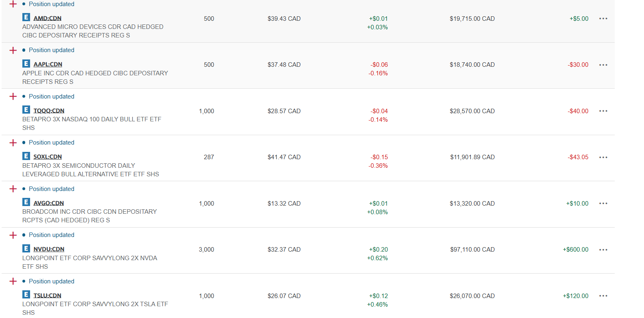This screenshot has height=318, width=644.
Task: Open the AAPL:CDN symbol link
Action: click(x=48, y=64)
